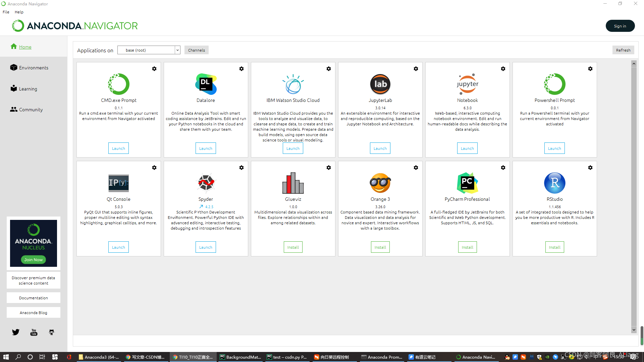This screenshot has height=362, width=644.
Task: Launch Qt Console
Action: (x=118, y=247)
